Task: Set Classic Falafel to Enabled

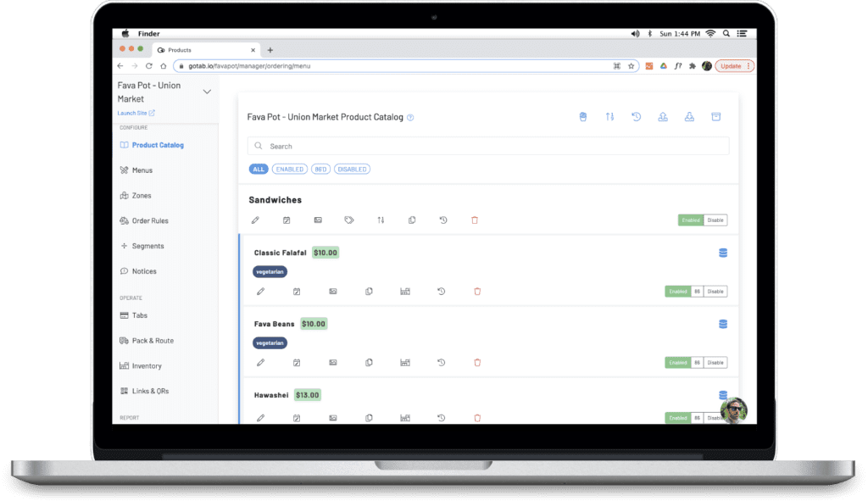Action: pos(678,291)
